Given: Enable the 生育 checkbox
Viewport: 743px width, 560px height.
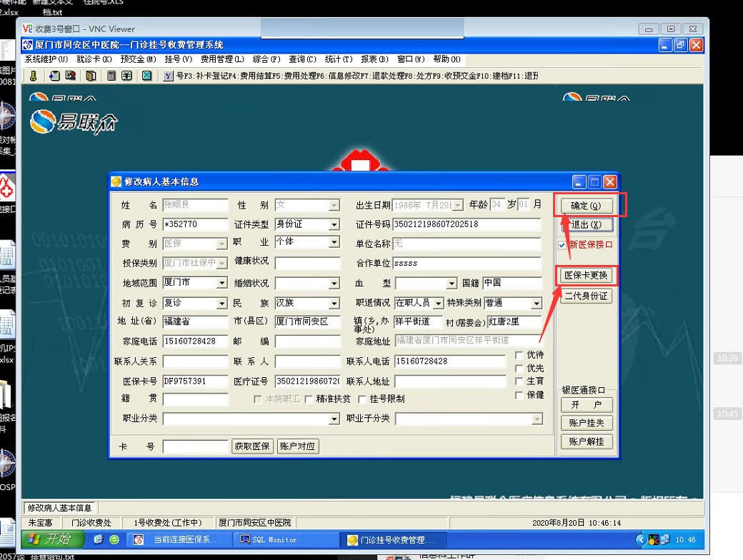Looking at the screenshot, I should pyautogui.click(x=519, y=381).
